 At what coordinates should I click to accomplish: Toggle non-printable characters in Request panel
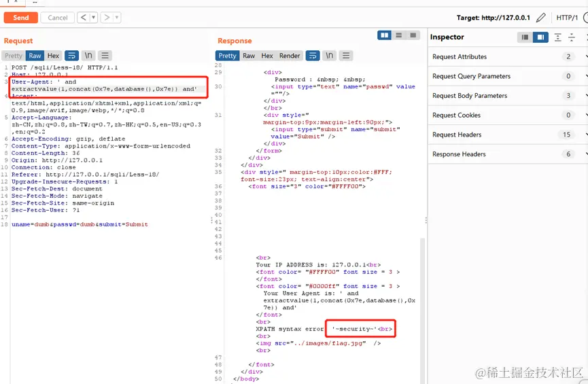[88, 56]
